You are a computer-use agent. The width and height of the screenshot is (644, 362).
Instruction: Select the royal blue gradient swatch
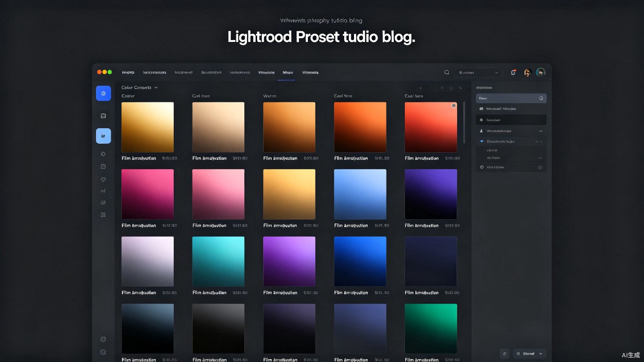pos(360,262)
